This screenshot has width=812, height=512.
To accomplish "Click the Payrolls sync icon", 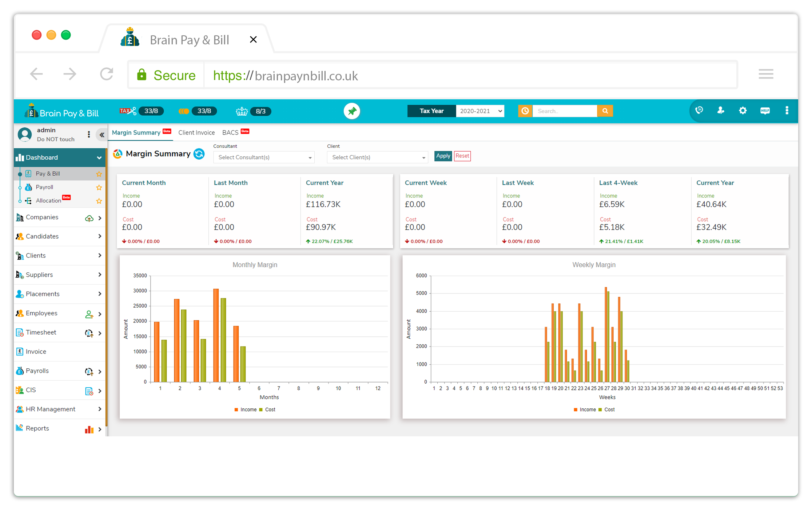I will click(89, 372).
